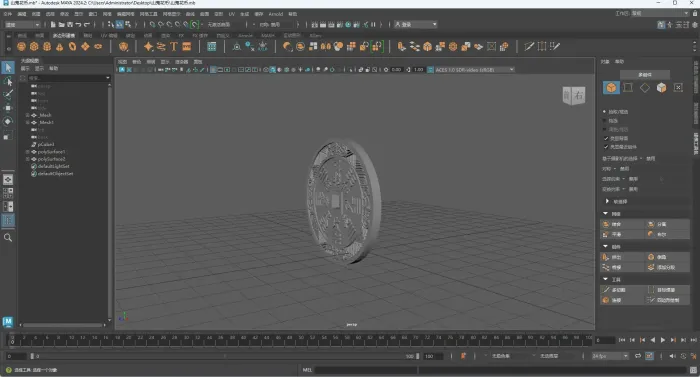Switch to the MASH shelf tab

pos(268,35)
